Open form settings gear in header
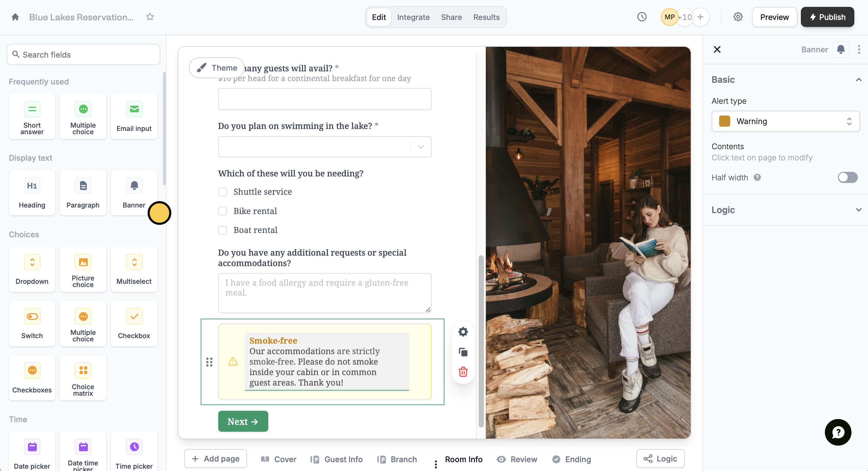The width and height of the screenshot is (868, 471). pyautogui.click(x=738, y=17)
